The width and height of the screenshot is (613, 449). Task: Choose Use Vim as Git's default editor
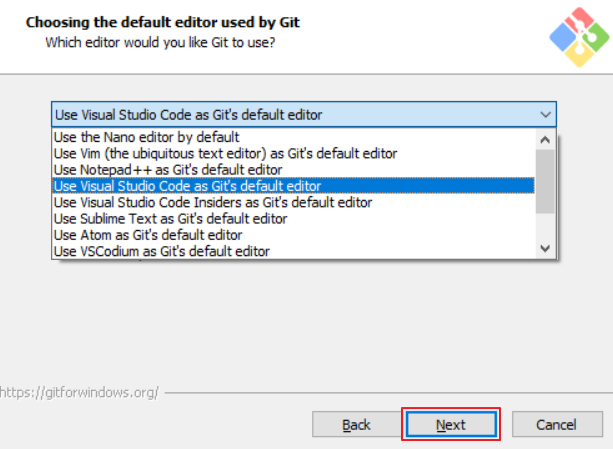pos(293,154)
